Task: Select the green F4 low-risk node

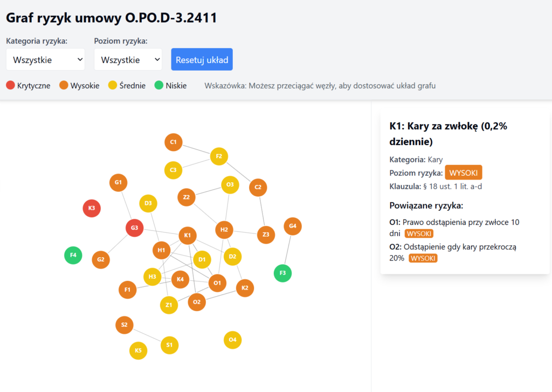Action: (x=73, y=255)
